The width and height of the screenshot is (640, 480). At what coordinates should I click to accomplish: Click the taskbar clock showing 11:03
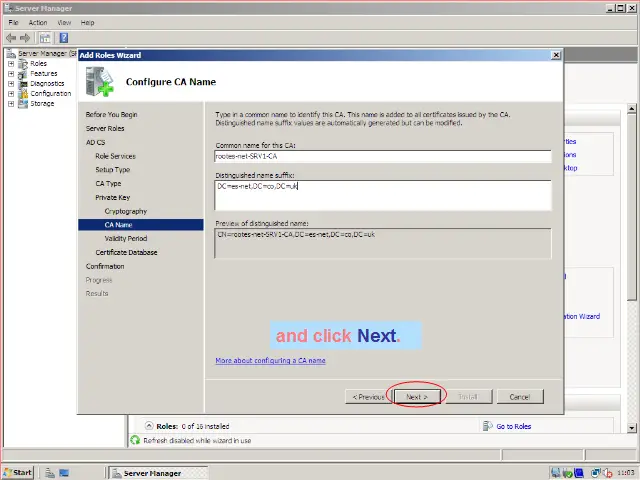(625, 473)
